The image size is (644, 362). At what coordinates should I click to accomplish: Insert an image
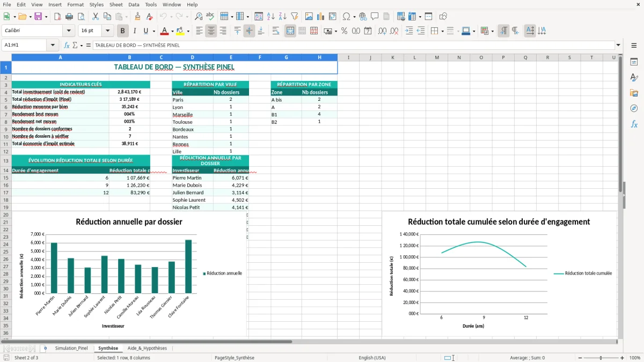[309, 17]
